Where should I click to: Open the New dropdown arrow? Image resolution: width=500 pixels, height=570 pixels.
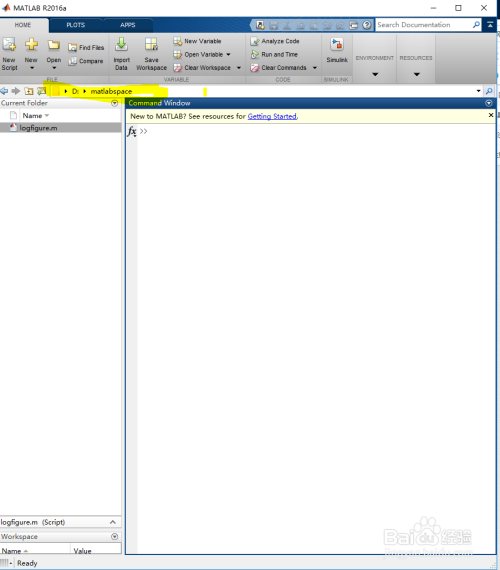tap(32, 68)
